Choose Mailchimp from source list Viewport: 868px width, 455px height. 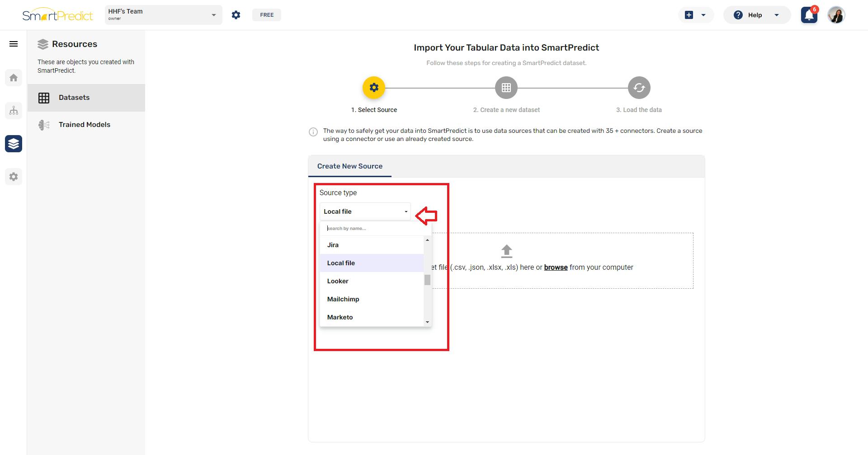pos(372,299)
